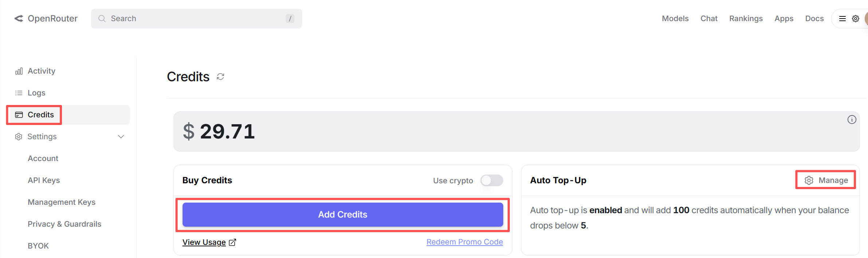The image size is (868, 258).
Task: Open the Models page from top menu
Action: click(675, 18)
